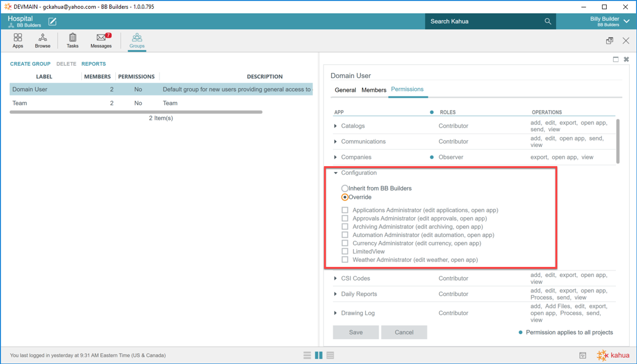Select the split view layout icon

coord(318,355)
